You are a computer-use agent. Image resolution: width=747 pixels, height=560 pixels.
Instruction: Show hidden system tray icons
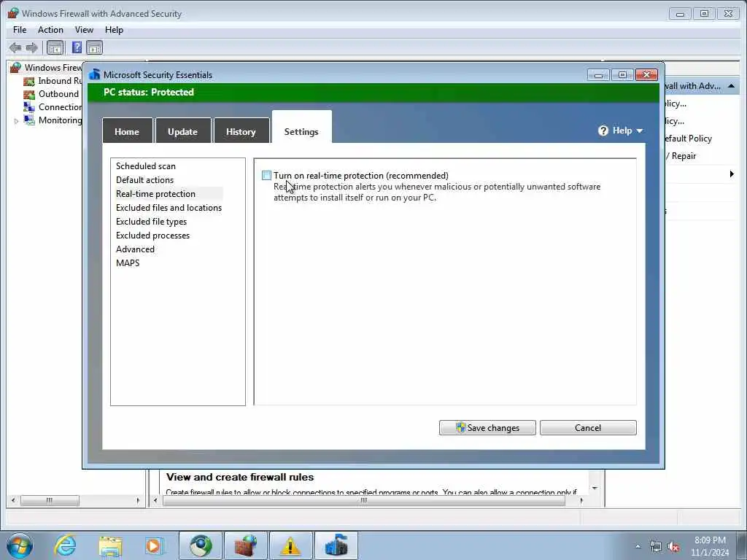(x=638, y=546)
